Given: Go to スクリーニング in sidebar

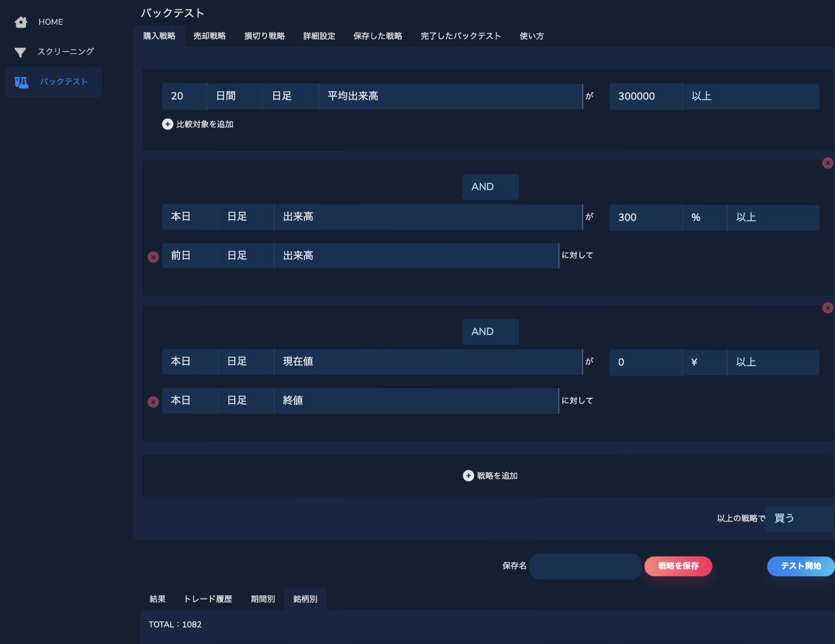Looking at the screenshot, I should click(54, 52).
